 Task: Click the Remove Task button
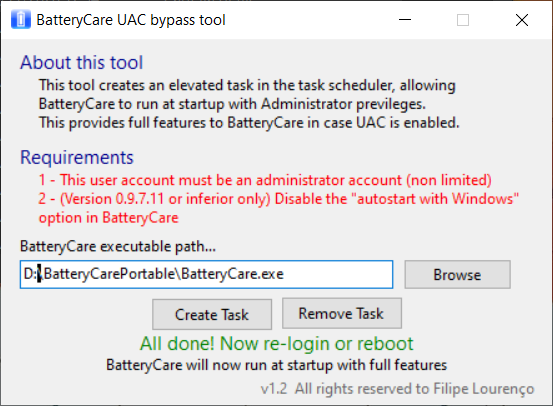click(342, 313)
